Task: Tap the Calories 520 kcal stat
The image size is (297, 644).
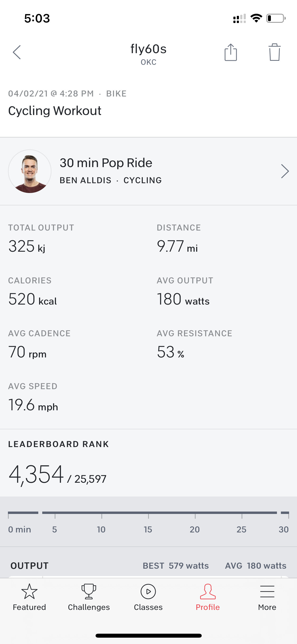Action: point(32,299)
